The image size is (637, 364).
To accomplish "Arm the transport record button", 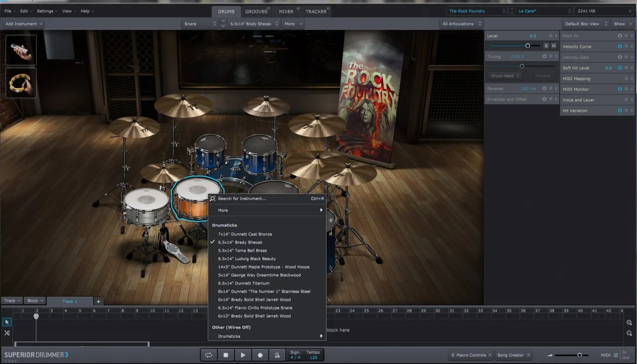I will (260, 355).
